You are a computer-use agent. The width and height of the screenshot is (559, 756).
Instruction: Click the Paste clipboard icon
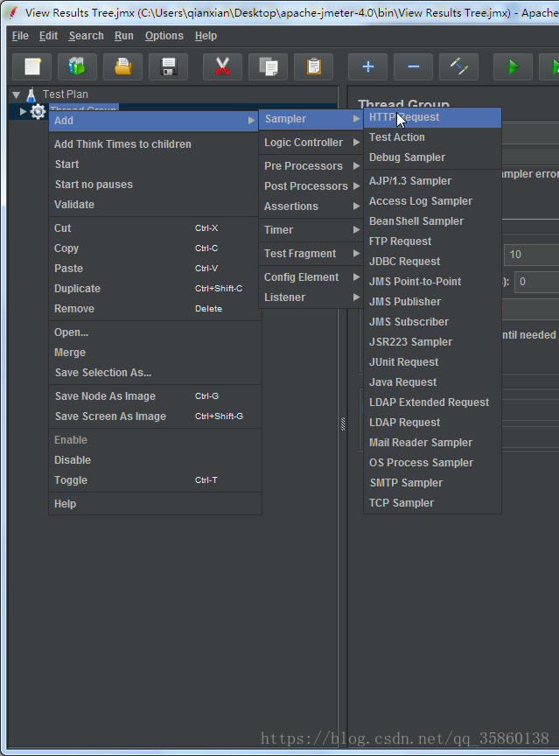pyautogui.click(x=314, y=66)
